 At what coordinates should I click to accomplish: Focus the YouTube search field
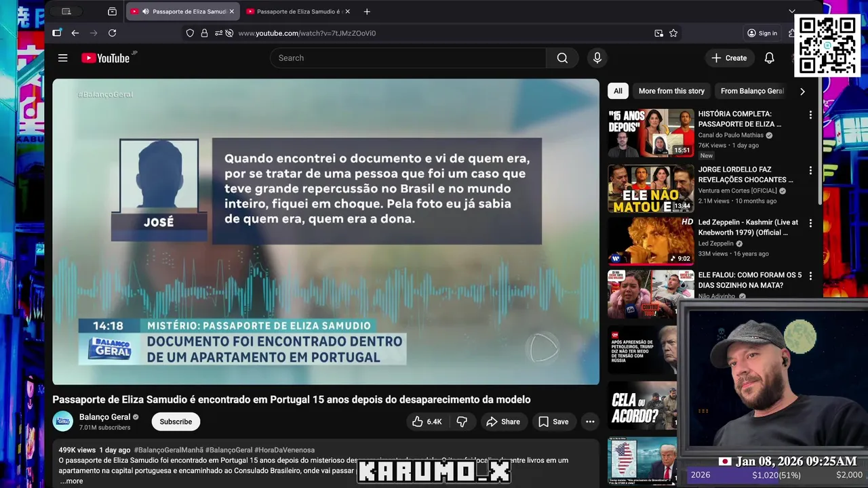pyautogui.click(x=408, y=58)
